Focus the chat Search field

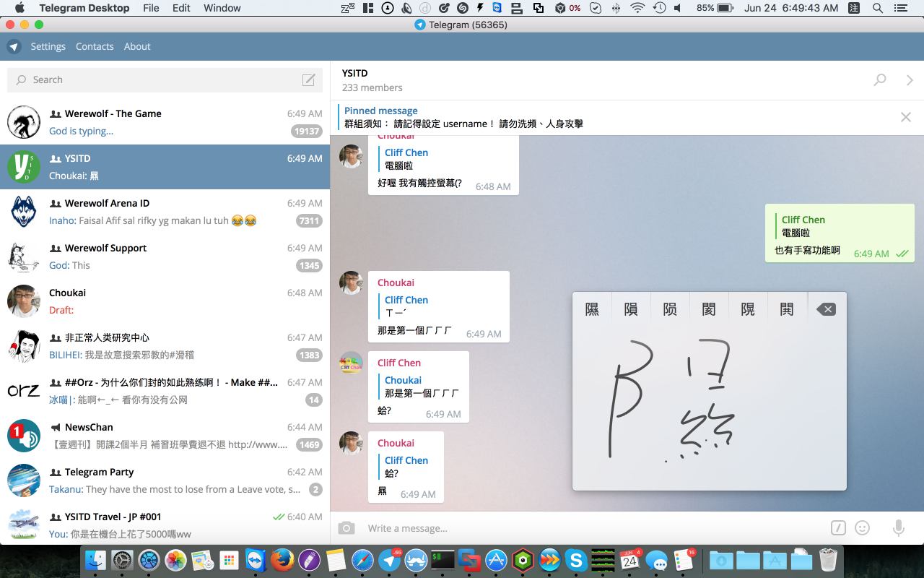click(x=159, y=80)
